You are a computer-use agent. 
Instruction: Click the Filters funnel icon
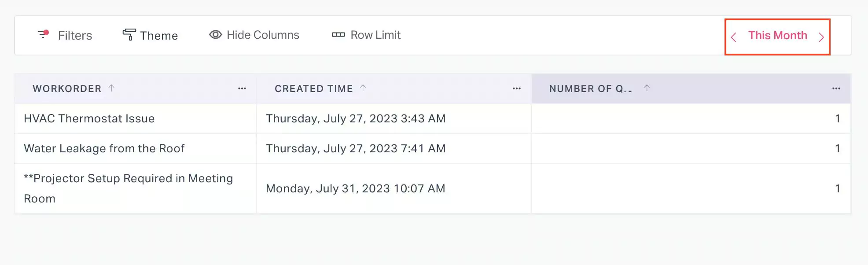[43, 34]
